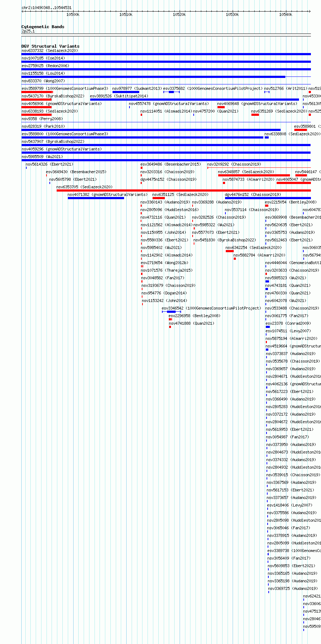Open nsv6353705 (Sedlazeck2020) variant
Screen dimensions: 321x644
(84, 187)
